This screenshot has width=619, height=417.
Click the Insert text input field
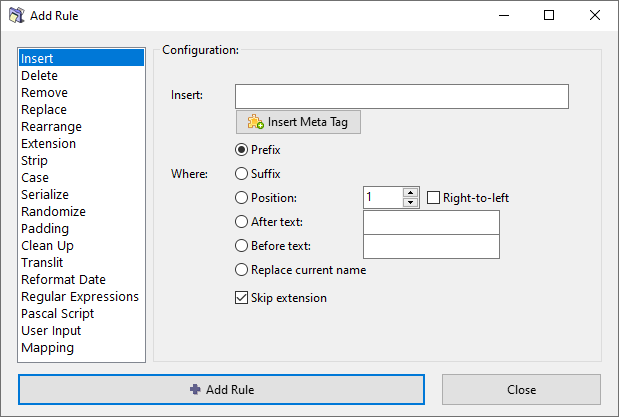pos(402,96)
